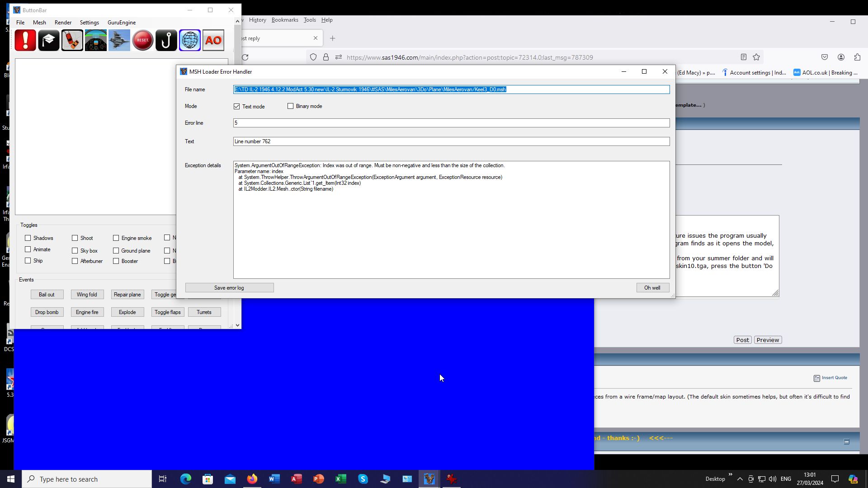Open the GuruEngine menu
The width and height of the screenshot is (868, 488).
[122, 23]
